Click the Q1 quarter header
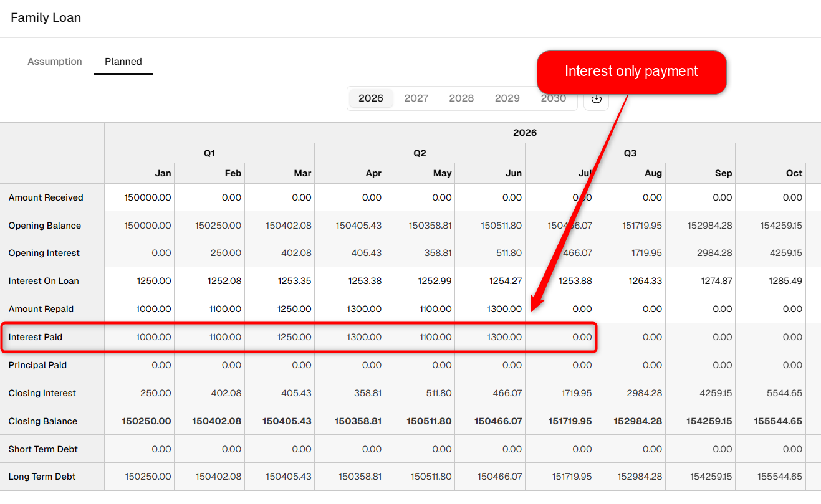 pyautogui.click(x=209, y=153)
